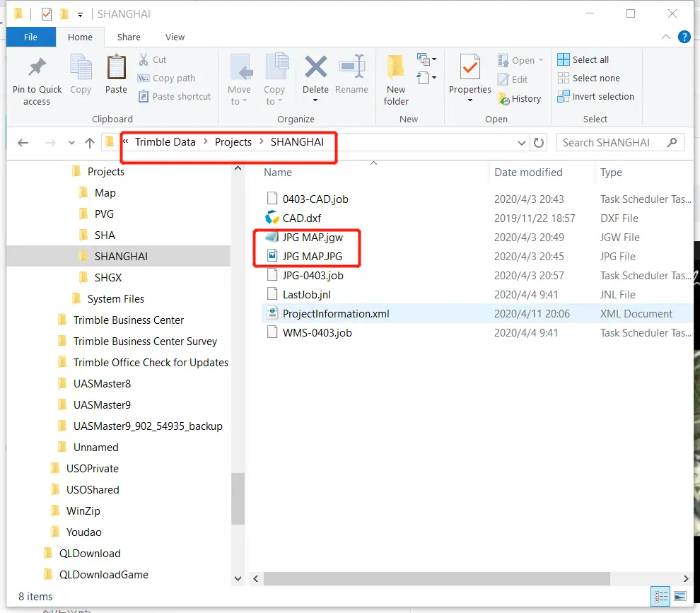
Task: Select UASMaster9_902_54935_backup folder
Action: [148, 426]
